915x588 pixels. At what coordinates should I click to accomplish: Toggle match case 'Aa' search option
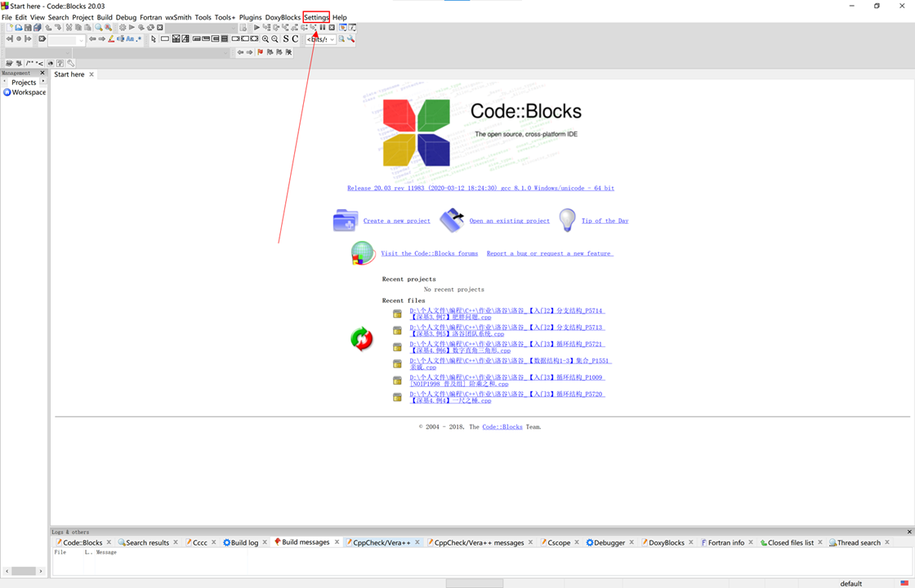[130, 39]
